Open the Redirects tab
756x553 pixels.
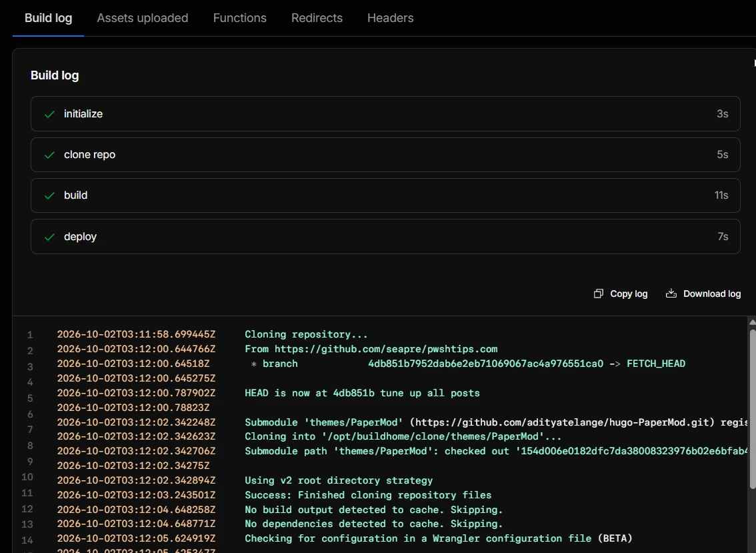[317, 18]
